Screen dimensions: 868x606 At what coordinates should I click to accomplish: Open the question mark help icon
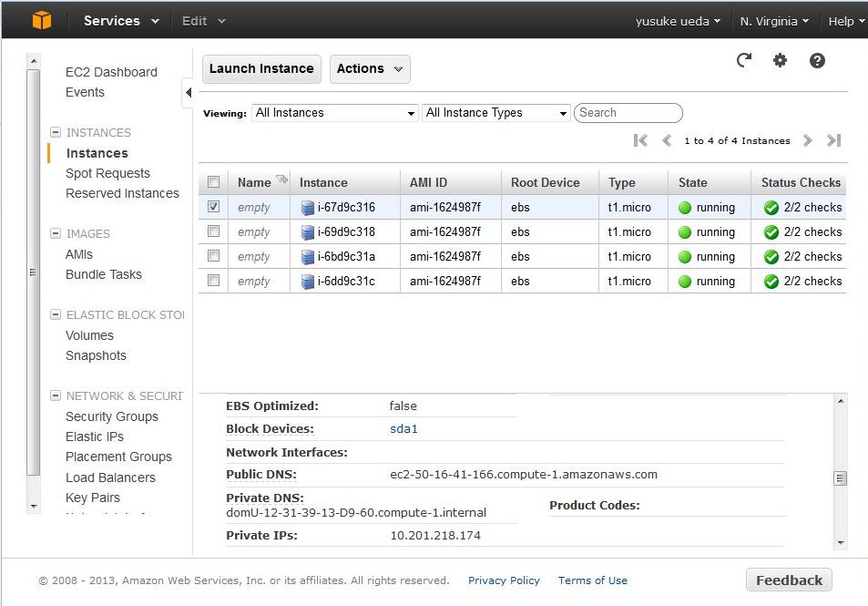coord(817,60)
